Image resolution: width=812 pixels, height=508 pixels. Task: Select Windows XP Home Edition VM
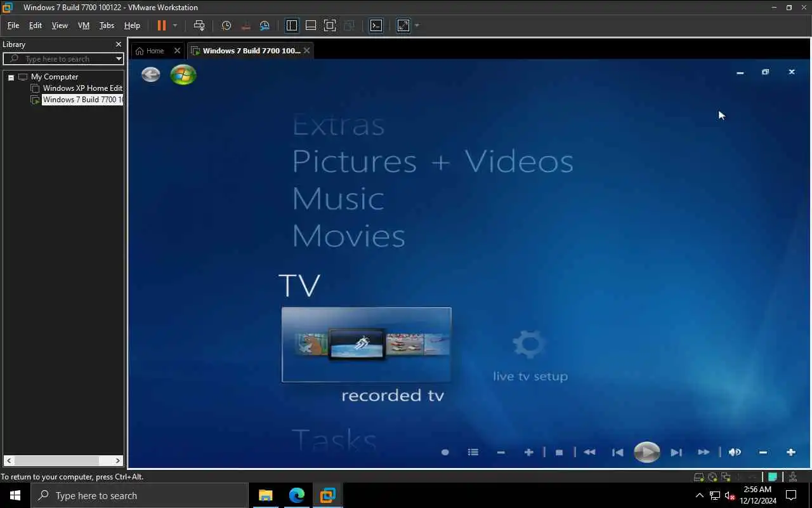point(82,88)
